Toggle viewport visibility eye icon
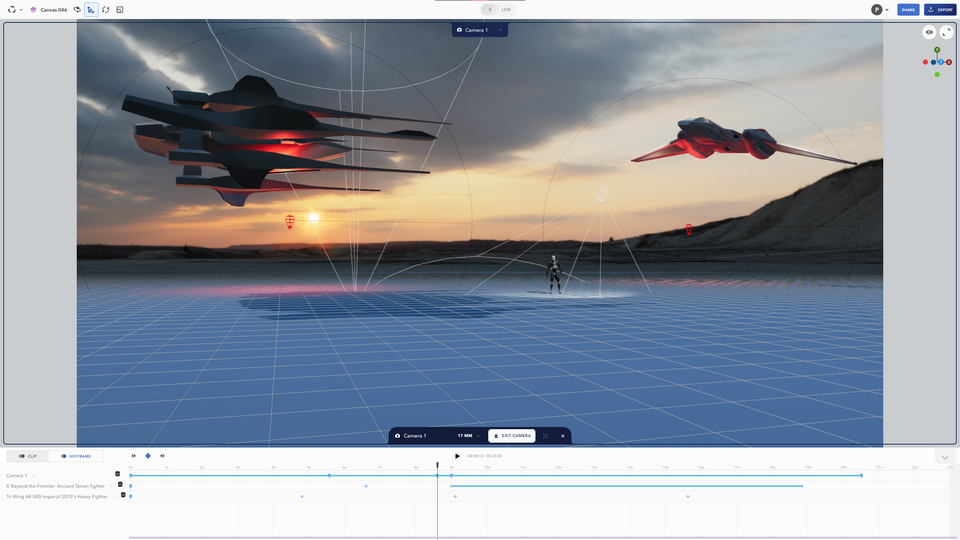 (x=929, y=32)
